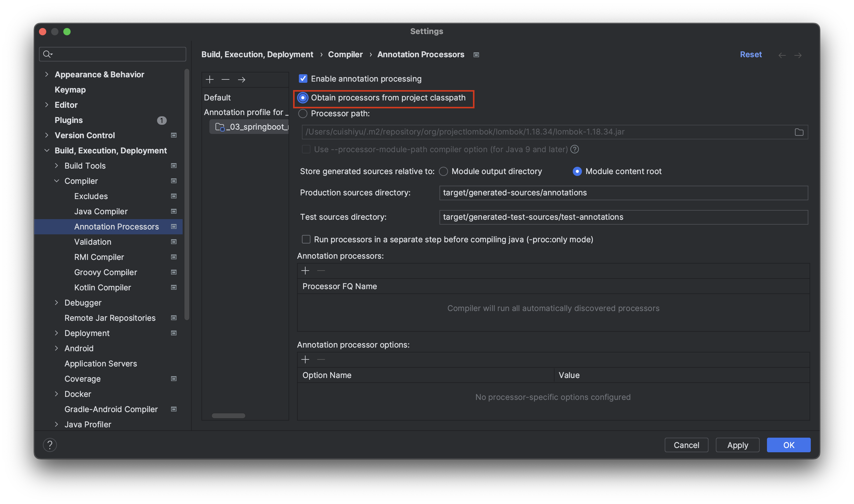This screenshot has width=854, height=504.
Task: Click the search icon in settings search
Action: coord(47,54)
